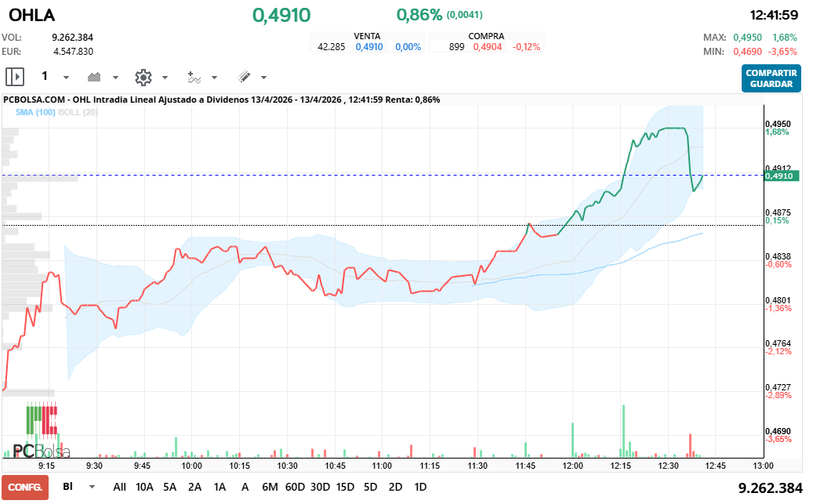The width and height of the screenshot is (813, 504).
Task: Click the VENTA price 0,4910
Action: coord(369,47)
